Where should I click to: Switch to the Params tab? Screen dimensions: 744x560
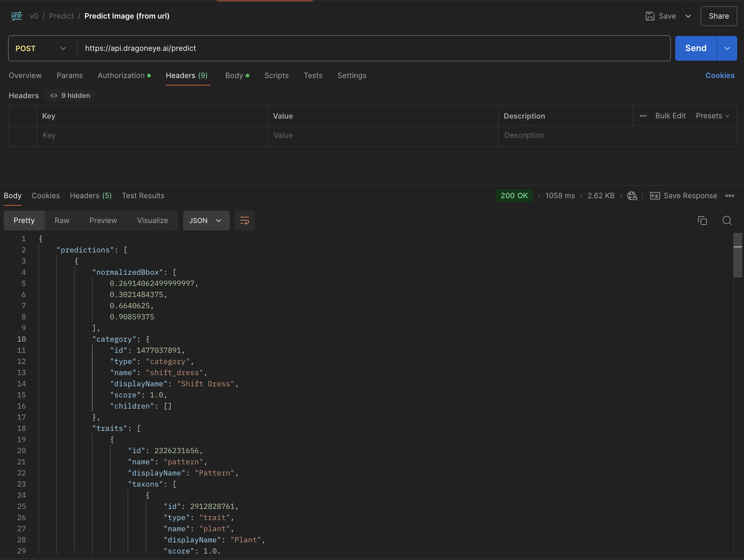pos(70,75)
